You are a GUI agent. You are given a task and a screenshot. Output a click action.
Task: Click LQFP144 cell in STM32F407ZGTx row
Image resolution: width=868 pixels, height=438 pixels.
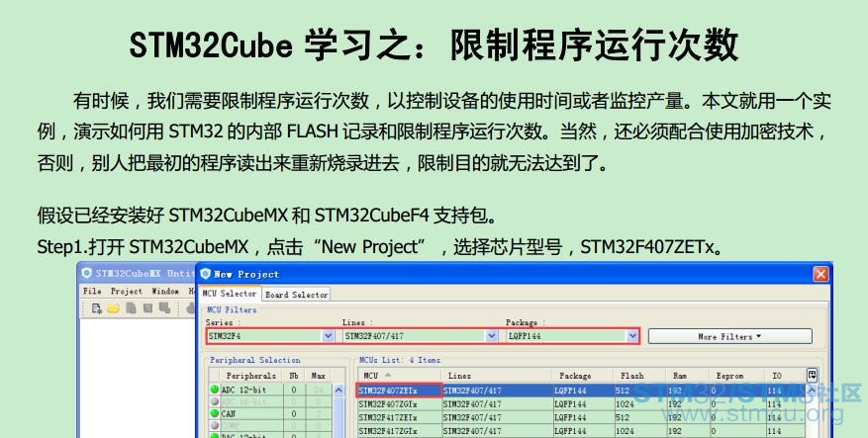click(570, 404)
